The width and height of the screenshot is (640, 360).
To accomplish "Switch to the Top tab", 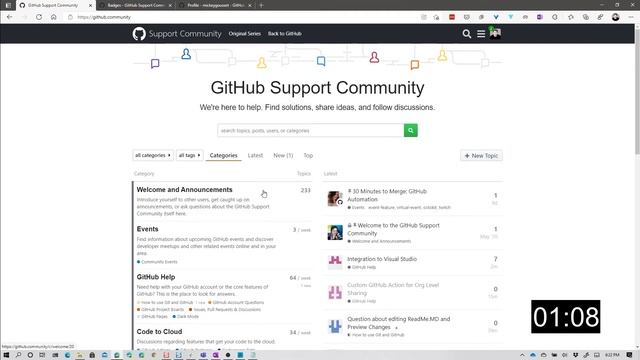I will (x=308, y=156).
